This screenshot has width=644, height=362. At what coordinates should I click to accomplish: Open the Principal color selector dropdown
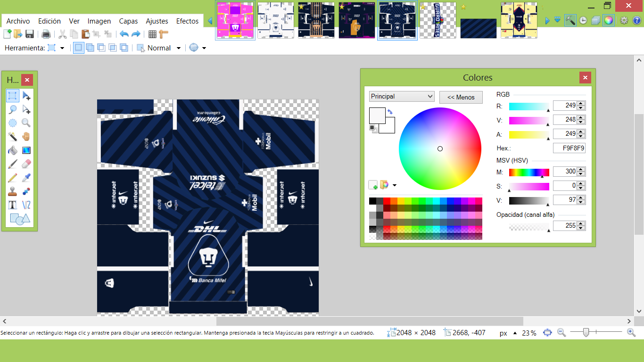pos(402,96)
